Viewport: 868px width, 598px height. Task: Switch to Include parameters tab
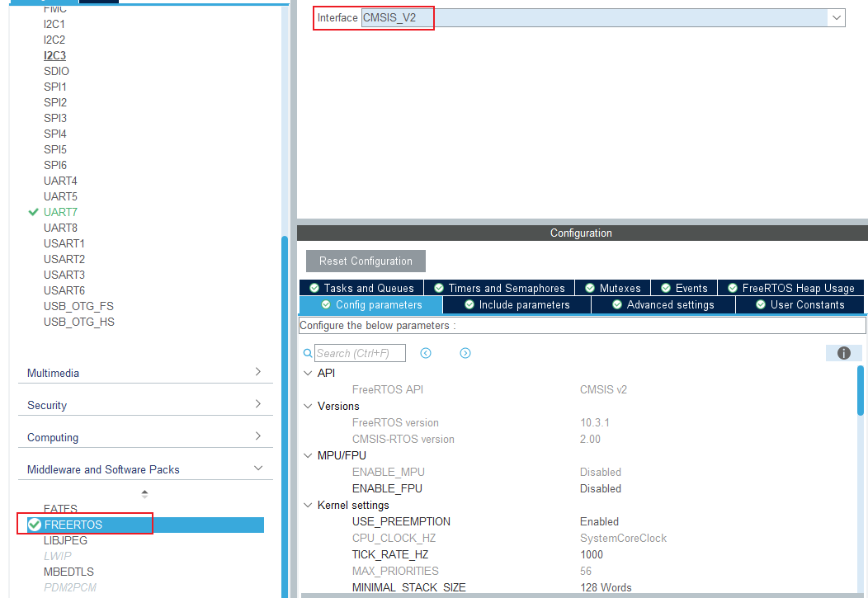pos(517,305)
